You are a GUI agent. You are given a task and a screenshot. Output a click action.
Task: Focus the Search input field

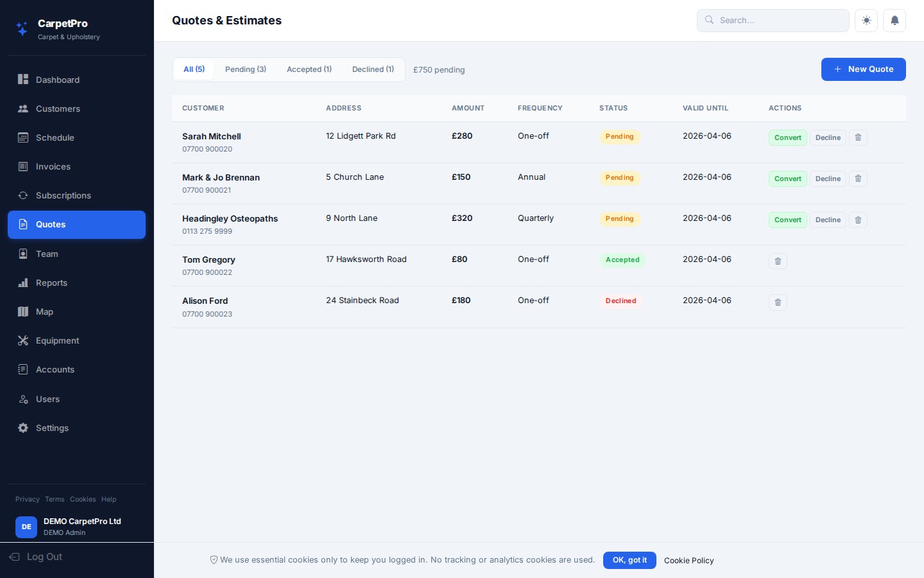tap(780, 21)
